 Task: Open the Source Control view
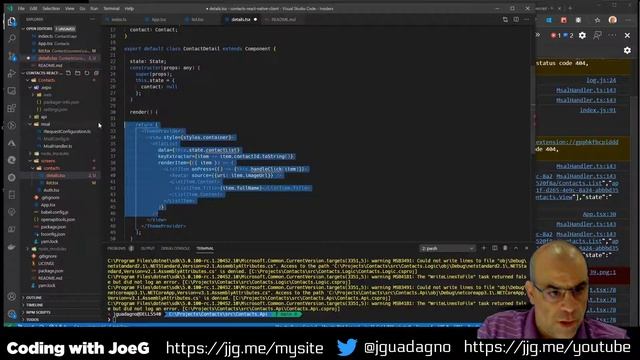coord(12,56)
